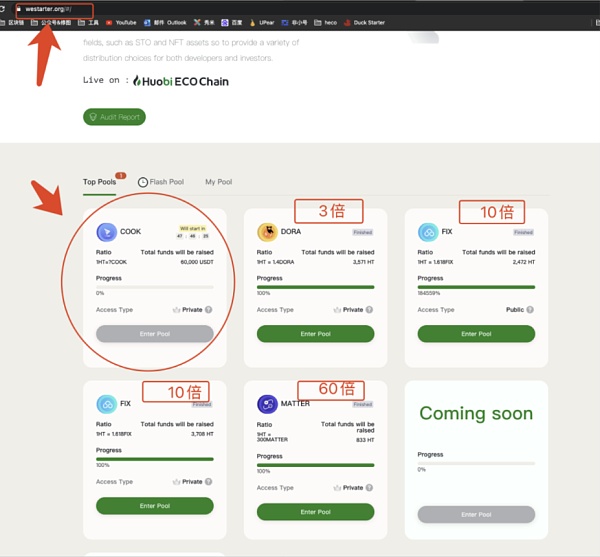Click the MATTER token logo
Image resolution: width=600 pixels, height=557 pixels.
click(267, 404)
